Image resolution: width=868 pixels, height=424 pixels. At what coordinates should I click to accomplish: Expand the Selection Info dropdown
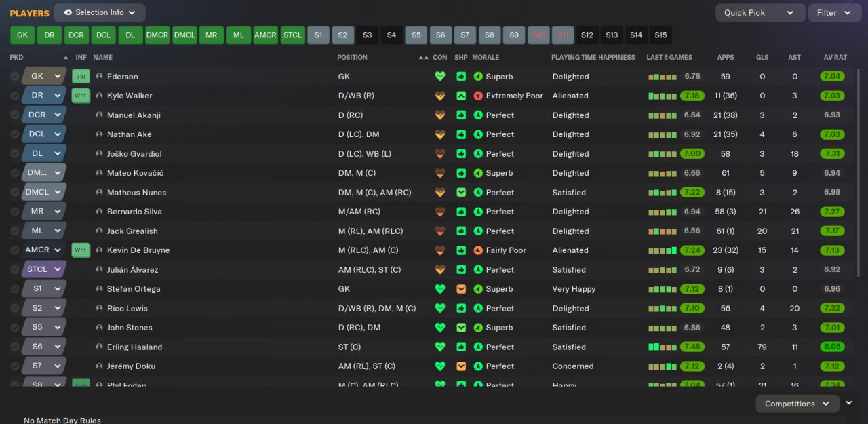point(99,12)
